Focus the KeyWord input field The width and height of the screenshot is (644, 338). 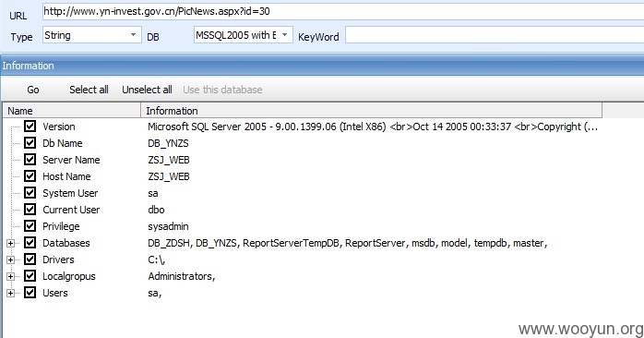(x=495, y=35)
